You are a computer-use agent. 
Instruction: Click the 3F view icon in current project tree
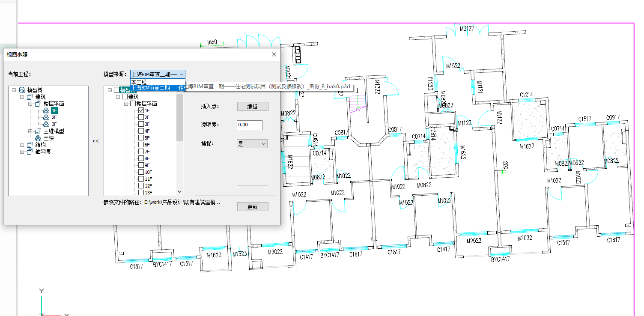pos(46,124)
